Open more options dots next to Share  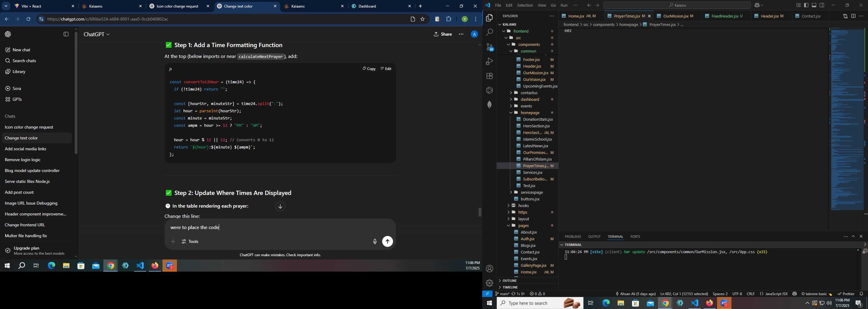coord(461,34)
